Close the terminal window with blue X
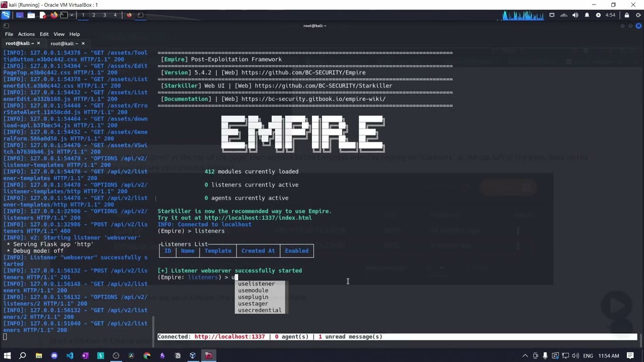644x362 pixels. pyautogui.click(x=639, y=26)
